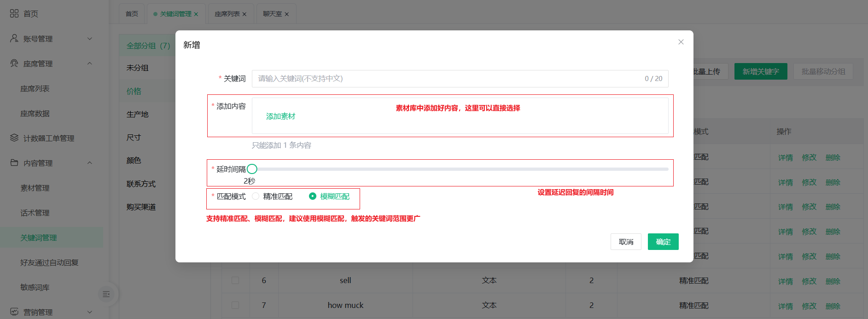
Task: Click the keyword cell 'how muck'
Action: click(345, 305)
